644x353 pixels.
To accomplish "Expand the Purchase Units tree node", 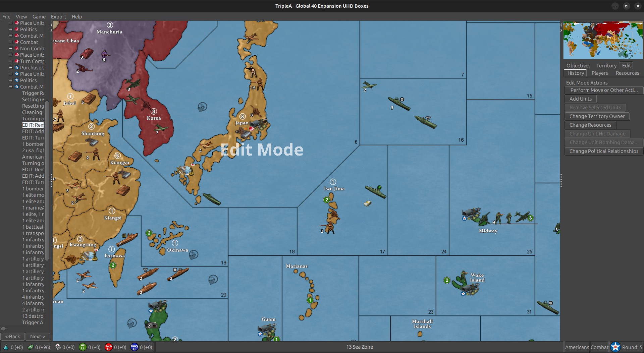I will (x=10, y=67).
